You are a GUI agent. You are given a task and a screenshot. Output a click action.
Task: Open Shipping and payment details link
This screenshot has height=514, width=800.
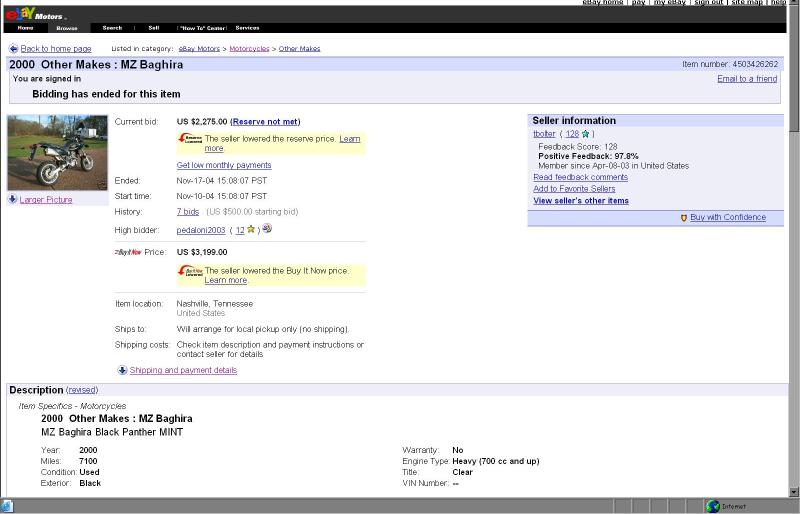pos(183,370)
